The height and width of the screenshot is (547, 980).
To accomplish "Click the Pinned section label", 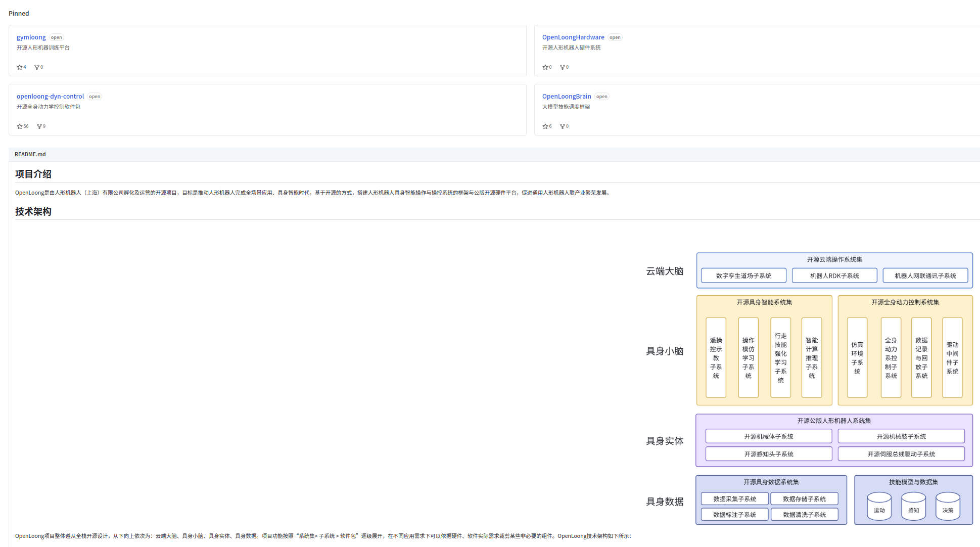I will tap(19, 14).
